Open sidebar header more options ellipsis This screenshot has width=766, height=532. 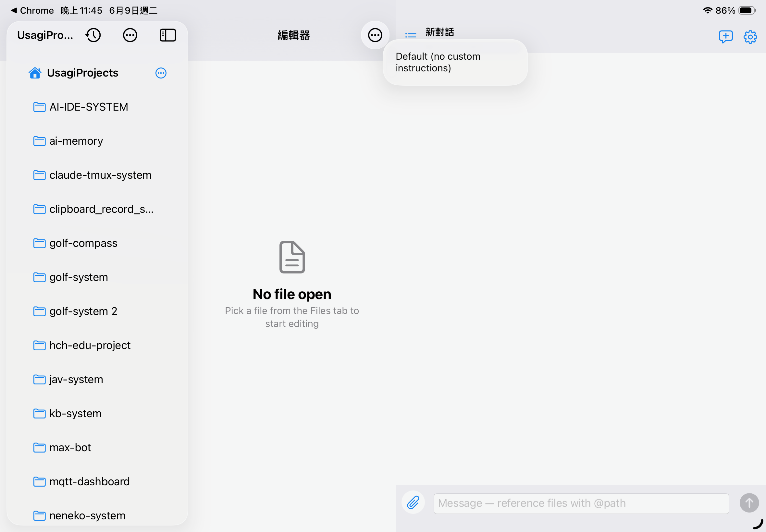click(130, 35)
